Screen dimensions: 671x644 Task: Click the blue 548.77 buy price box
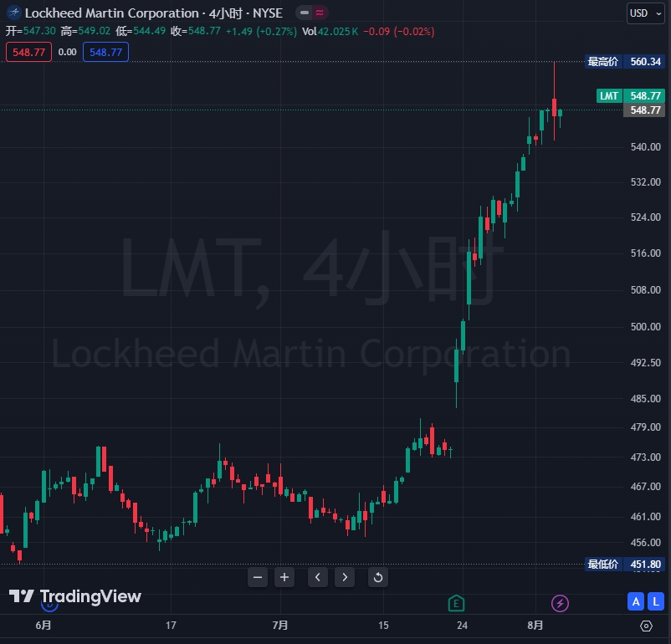coord(105,52)
